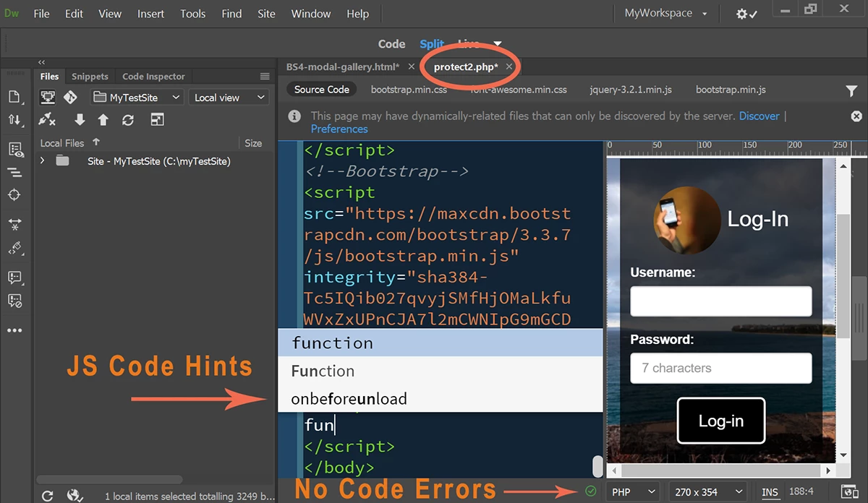The width and height of the screenshot is (868, 503).
Task: Activate the Inspect crosshair icon
Action: tap(15, 195)
